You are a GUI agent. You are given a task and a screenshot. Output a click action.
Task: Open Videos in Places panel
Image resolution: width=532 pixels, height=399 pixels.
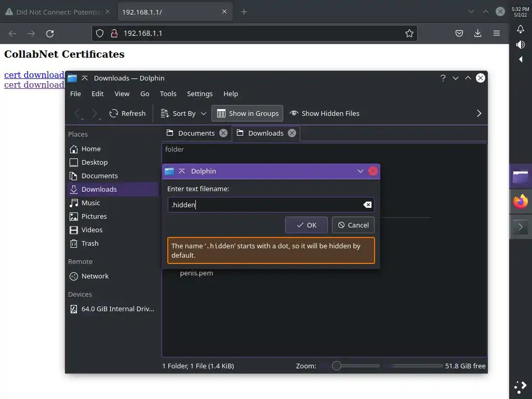coord(113,230)
